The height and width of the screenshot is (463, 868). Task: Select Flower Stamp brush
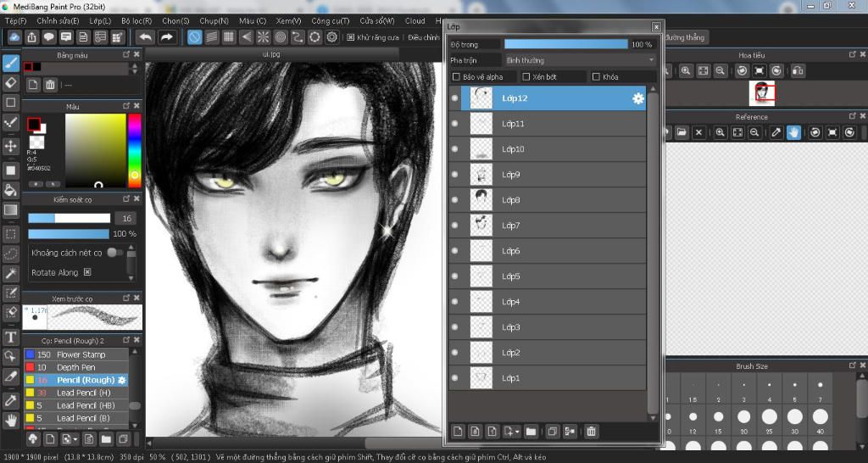point(76,354)
